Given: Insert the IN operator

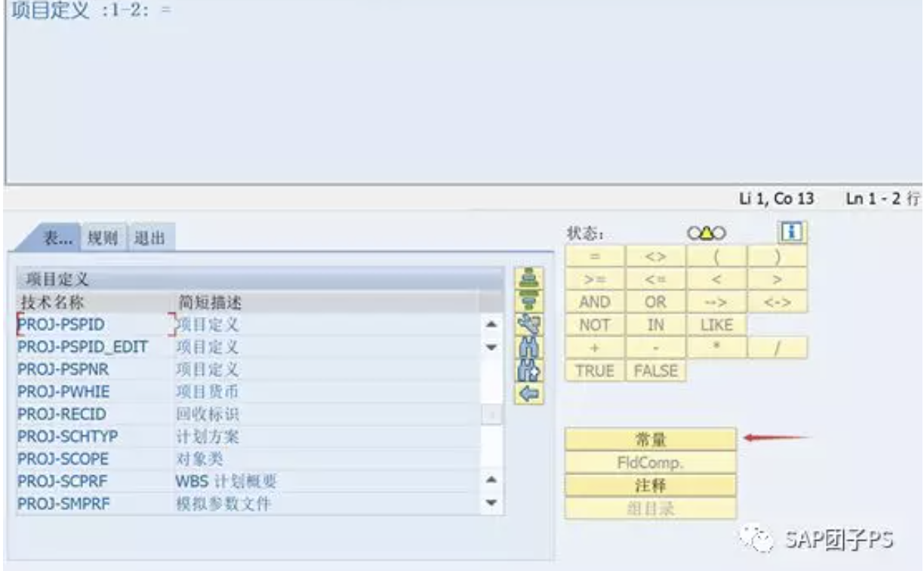Looking at the screenshot, I should (656, 325).
